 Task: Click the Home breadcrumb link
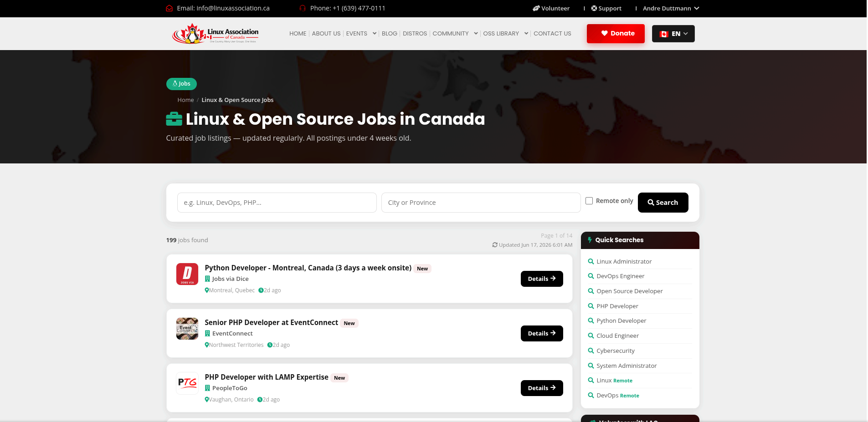(x=185, y=100)
